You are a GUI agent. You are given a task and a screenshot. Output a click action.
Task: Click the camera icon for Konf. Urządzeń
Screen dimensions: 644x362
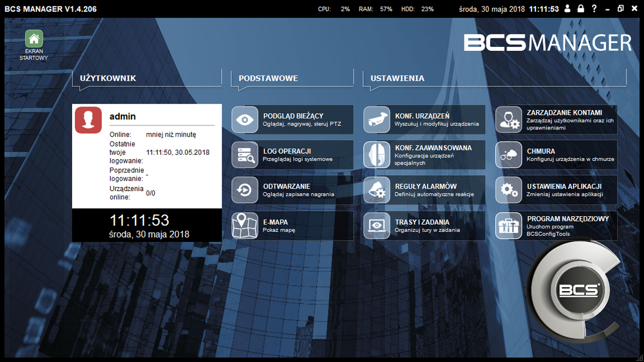[377, 119]
